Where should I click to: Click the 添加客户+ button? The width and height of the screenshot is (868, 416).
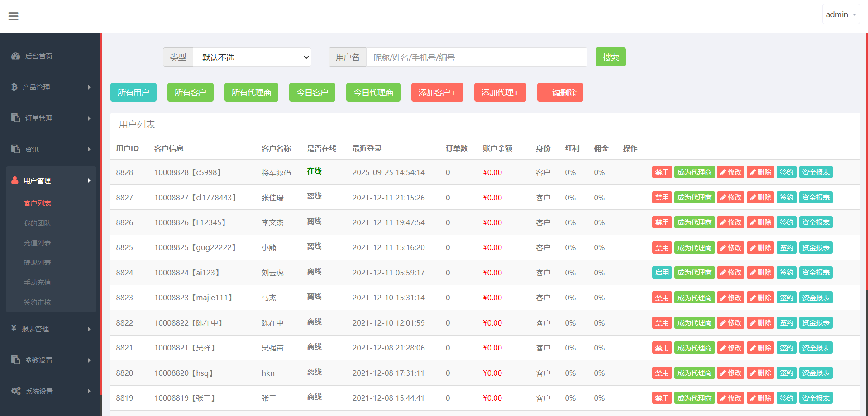point(437,93)
